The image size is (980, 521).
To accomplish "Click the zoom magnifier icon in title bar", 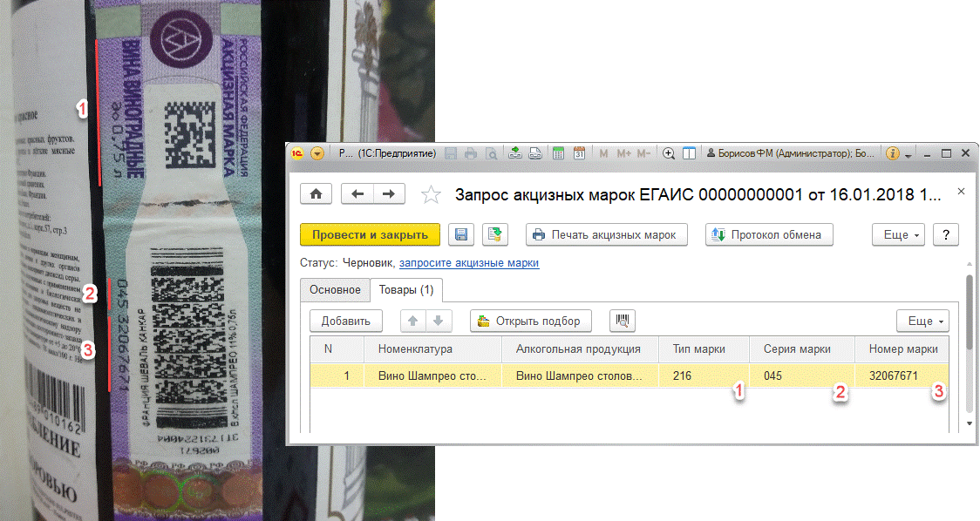I will [668, 153].
